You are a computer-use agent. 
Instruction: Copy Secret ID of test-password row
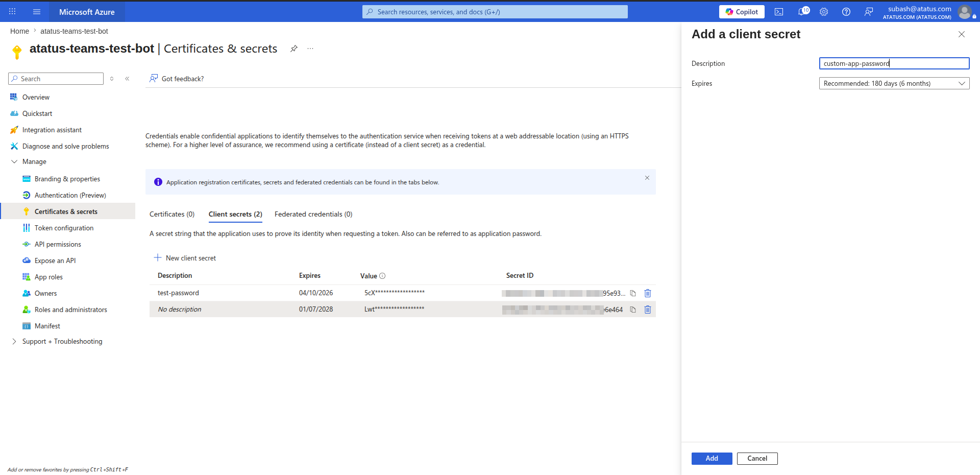pos(633,293)
